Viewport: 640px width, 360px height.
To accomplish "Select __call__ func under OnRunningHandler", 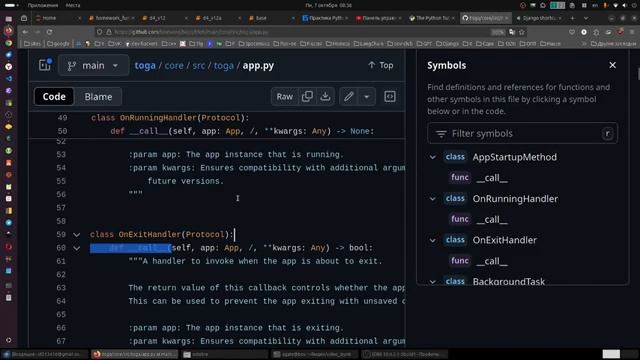I will point(492,220).
